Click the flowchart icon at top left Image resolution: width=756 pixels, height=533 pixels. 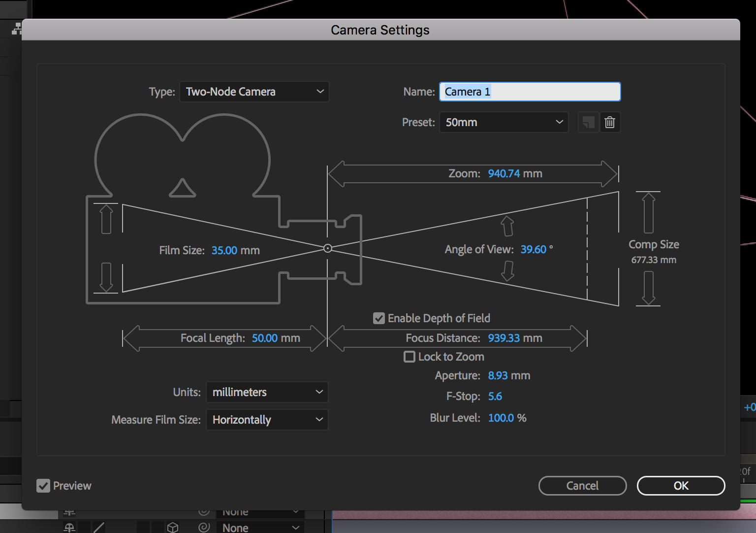point(17,29)
